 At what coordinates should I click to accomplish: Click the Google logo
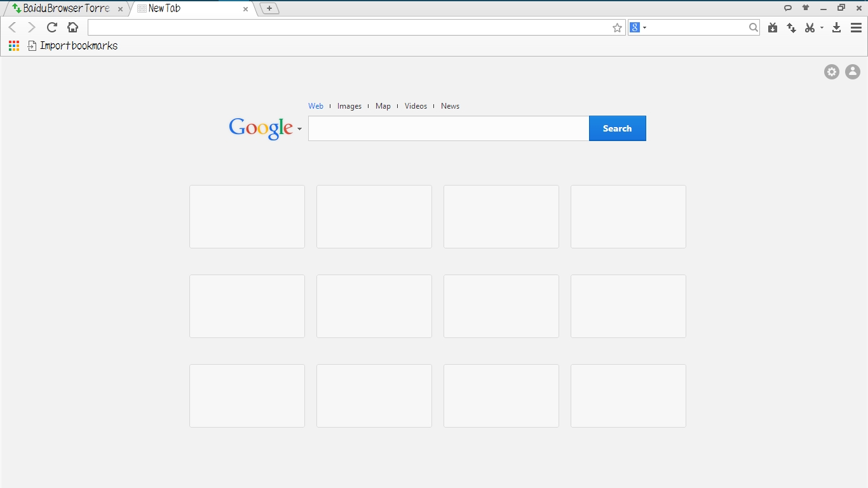coord(261,128)
